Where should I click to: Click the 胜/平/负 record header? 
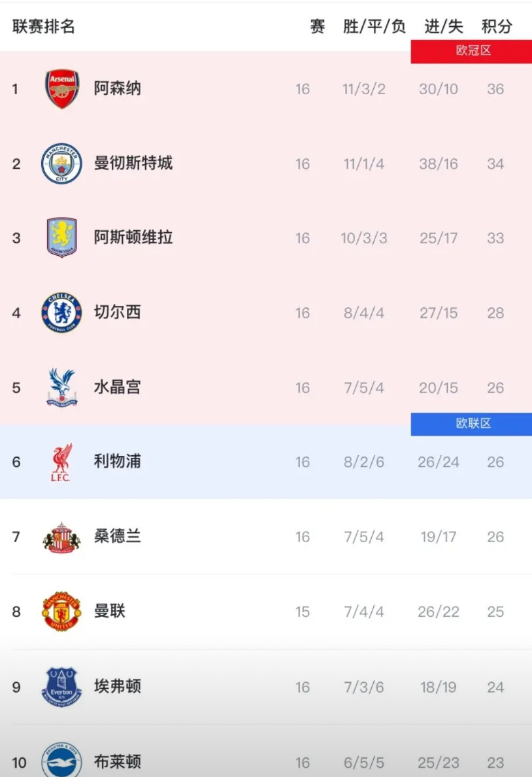coord(375,27)
